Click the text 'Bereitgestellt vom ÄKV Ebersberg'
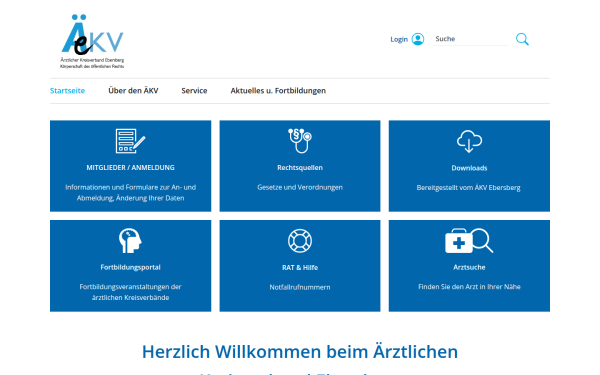This screenshot has width=600, height=375. (x=468, y=188)
